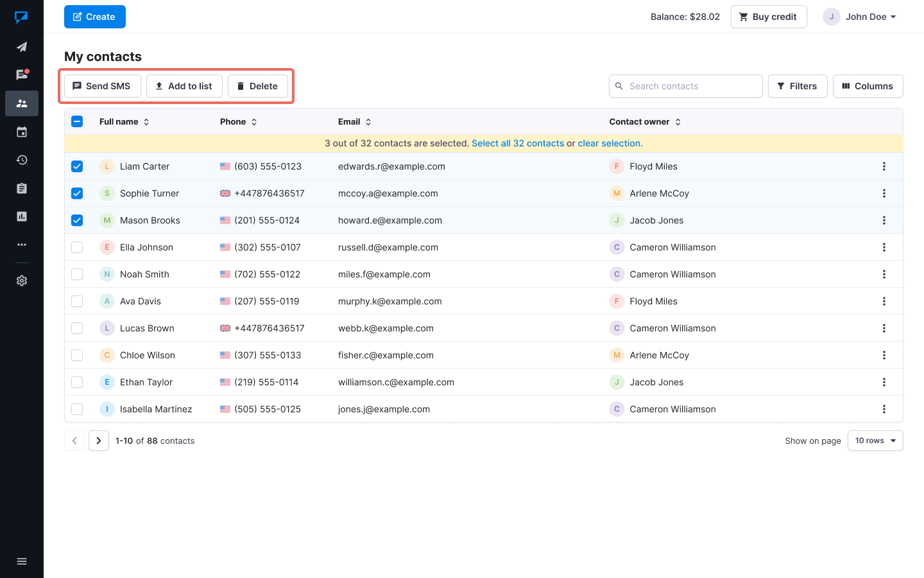Open the Messages inbox with notification dot
Viewport: 924px width, 578px height.
point(22,74)
